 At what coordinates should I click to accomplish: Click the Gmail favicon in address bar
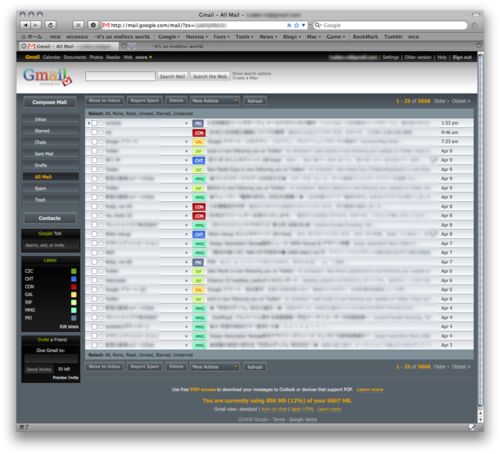click(x=106, y=25)
